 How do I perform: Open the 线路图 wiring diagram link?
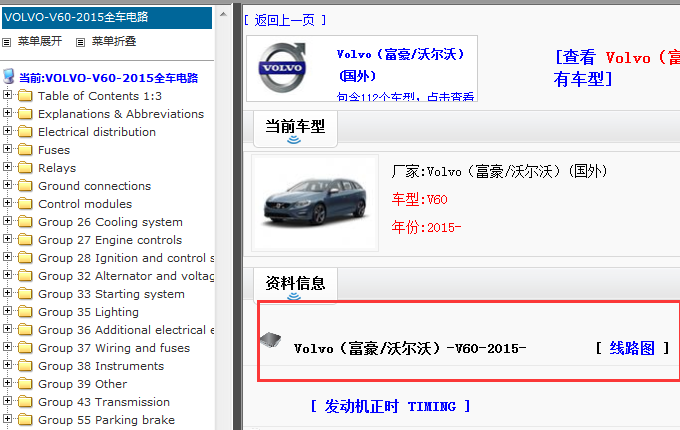[x=632, y=348]
